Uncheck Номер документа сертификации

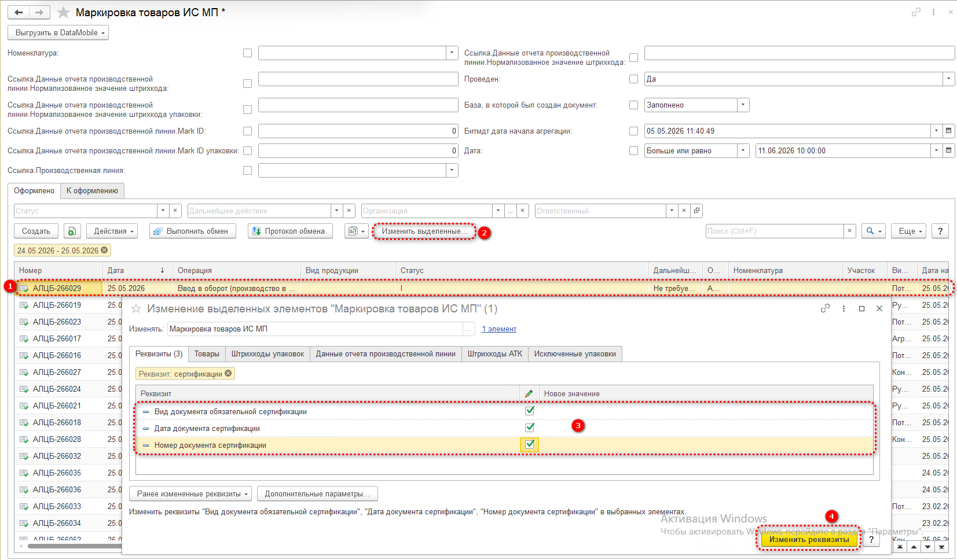(x=529, y=444)
